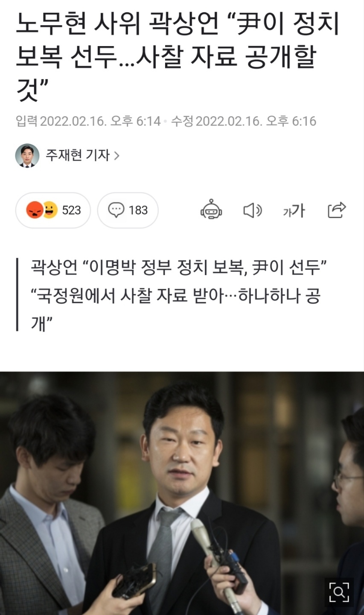Viewport: 364px width, 615px height.
Task: Open the 주재현 기자 reporter link
Action: pos(78,155)
